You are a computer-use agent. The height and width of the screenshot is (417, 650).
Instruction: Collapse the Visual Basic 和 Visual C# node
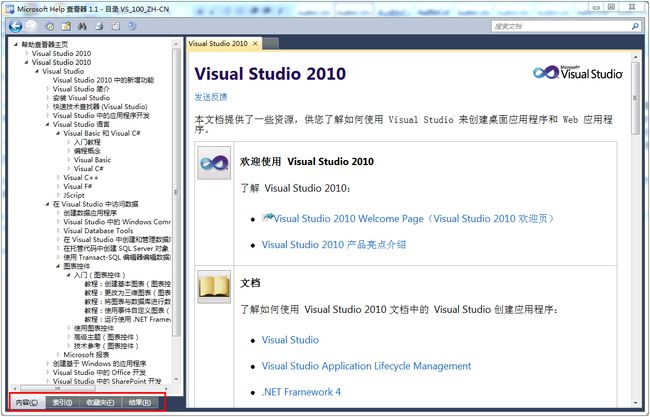click(58, 133)
